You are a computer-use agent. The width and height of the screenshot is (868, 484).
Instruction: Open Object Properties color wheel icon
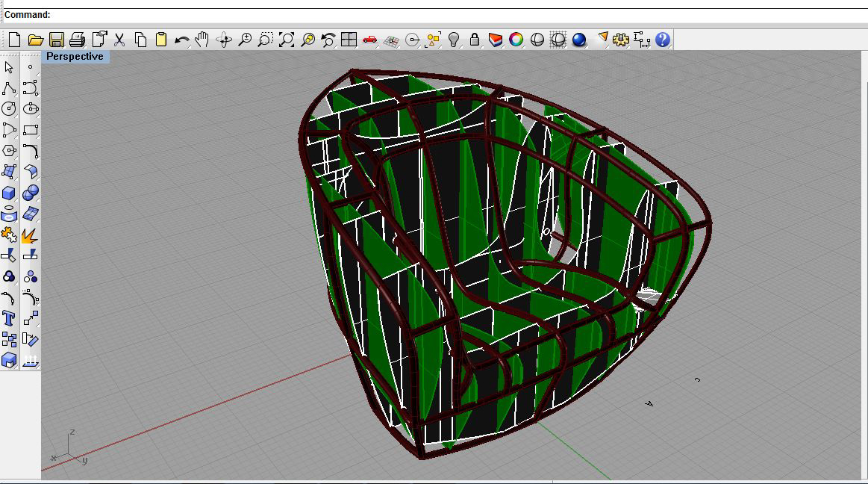[516, 40]
